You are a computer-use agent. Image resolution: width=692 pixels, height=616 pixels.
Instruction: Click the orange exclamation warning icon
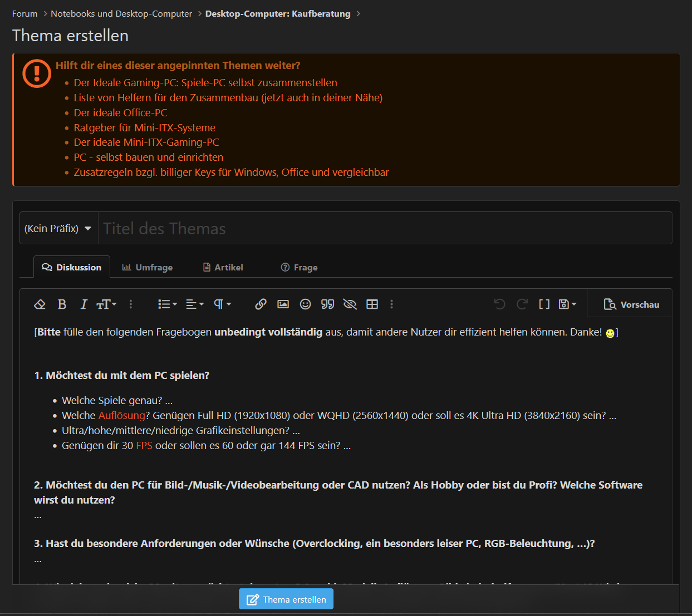coord(37,73)
